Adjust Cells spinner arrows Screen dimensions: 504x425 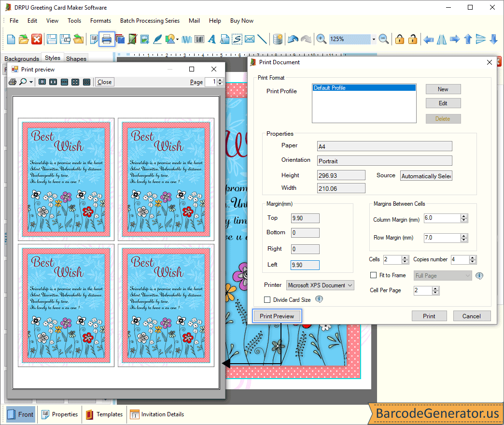[405, 260]
